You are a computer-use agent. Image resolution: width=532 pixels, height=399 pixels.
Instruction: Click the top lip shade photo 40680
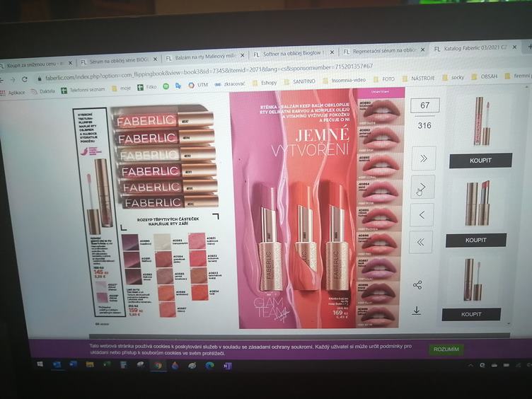click(381, 110)
